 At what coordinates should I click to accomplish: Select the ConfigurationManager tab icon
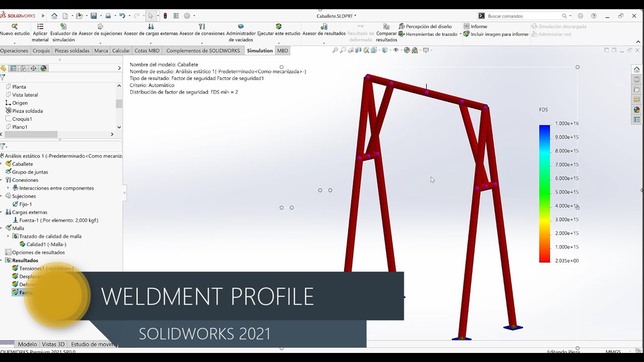(x=23, y=68)
